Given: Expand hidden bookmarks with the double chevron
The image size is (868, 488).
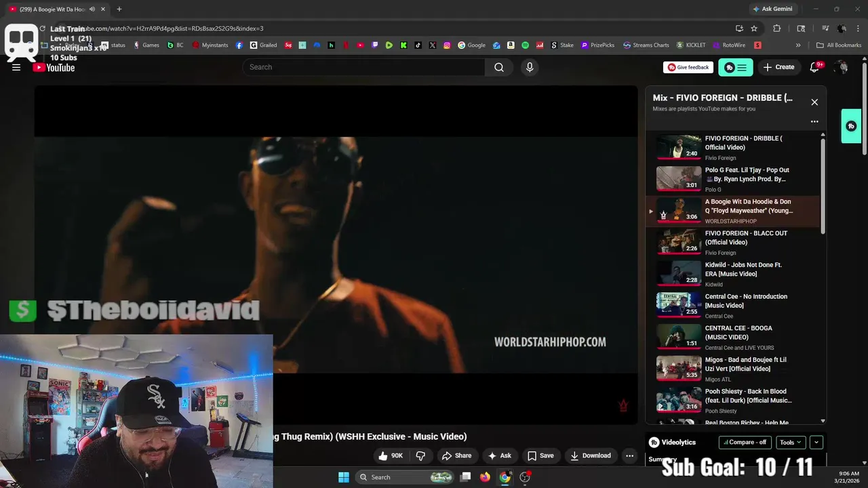Looking at the screenshot, I should 798,45.
